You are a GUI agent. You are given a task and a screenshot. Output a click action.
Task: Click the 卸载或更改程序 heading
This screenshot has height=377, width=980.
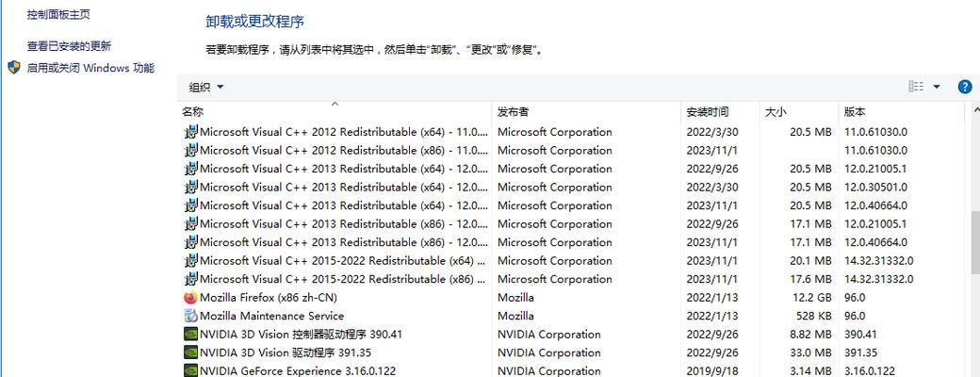(x=255, y=22)
